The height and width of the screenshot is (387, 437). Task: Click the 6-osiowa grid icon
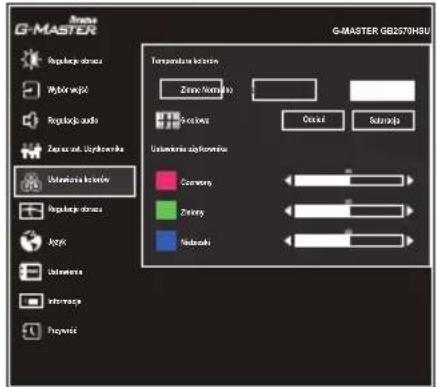(x=168, y=120)
